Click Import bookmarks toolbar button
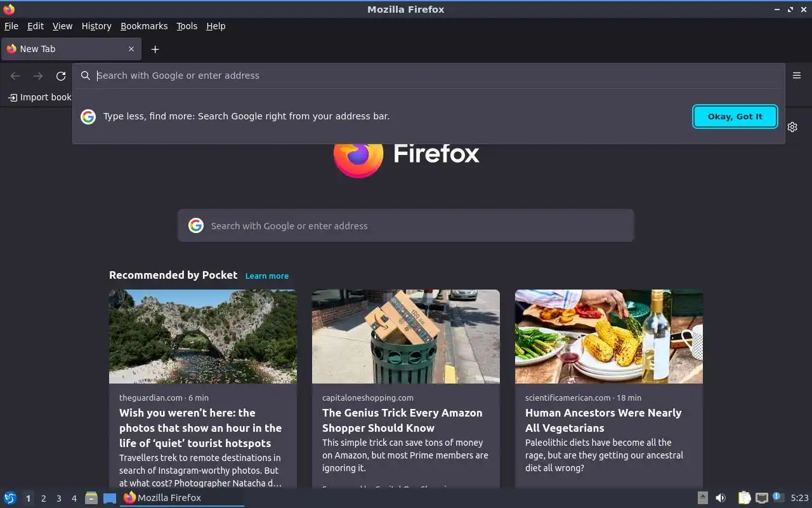Screen dimensions: 812x508 tap(39, 97)
